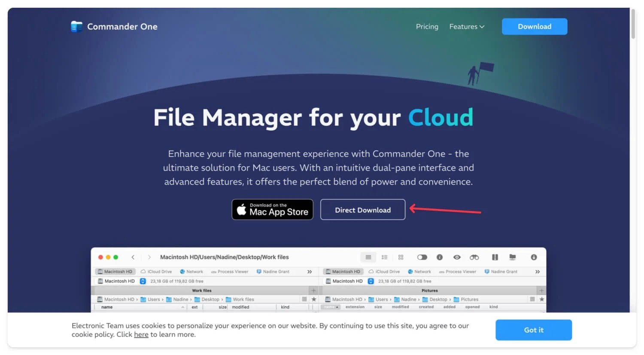Open cookie policy 'here' link
This screenshot has height=355, width=644.
(x=141, y=335)
